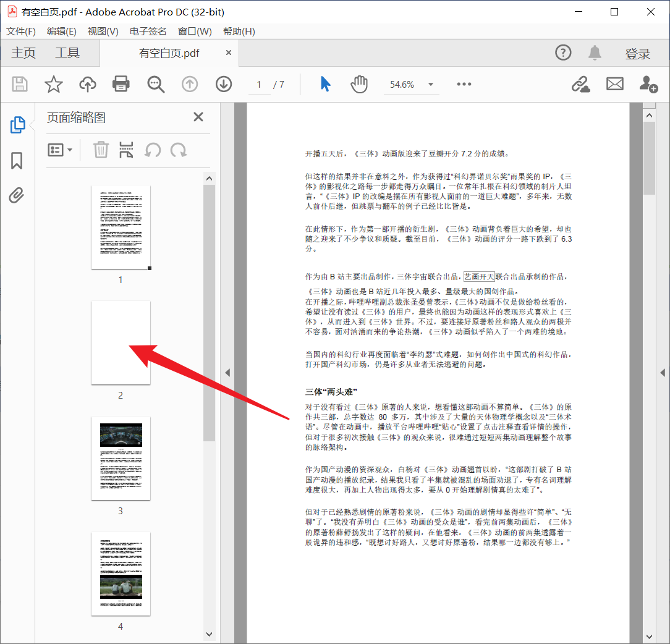Delete selected page with trash icon
Screen dimensions: 670x644
tap(100, 150)
